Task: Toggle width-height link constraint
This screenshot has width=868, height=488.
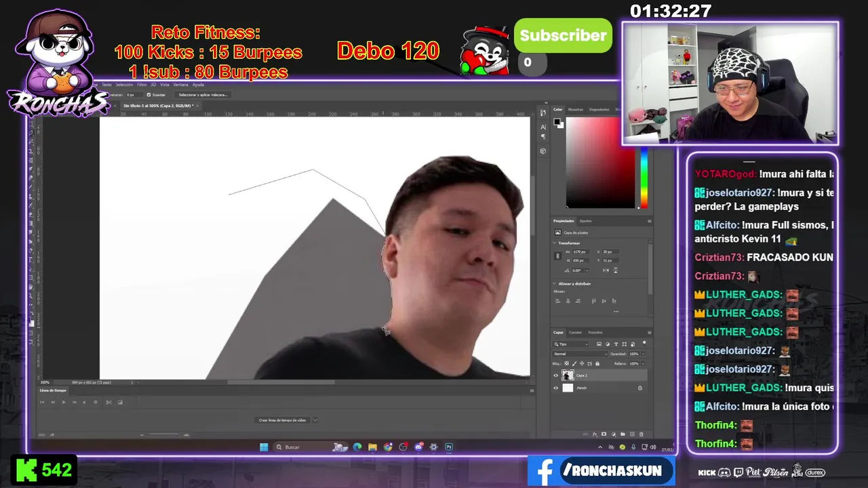Action: [x=557, y=256]
